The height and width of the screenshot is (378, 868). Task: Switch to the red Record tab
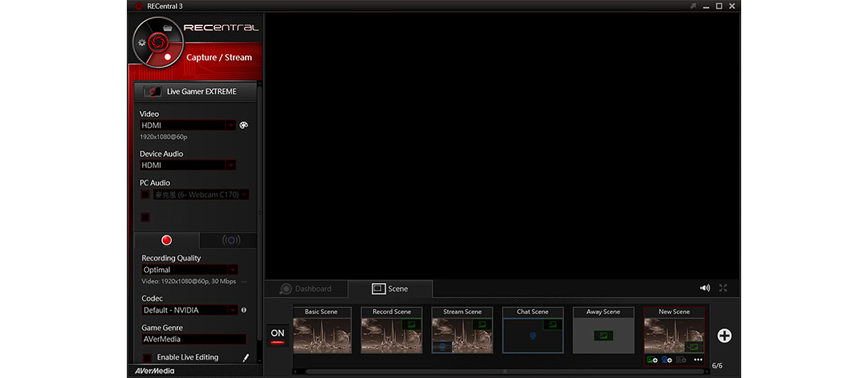click(x=166, y=240)
